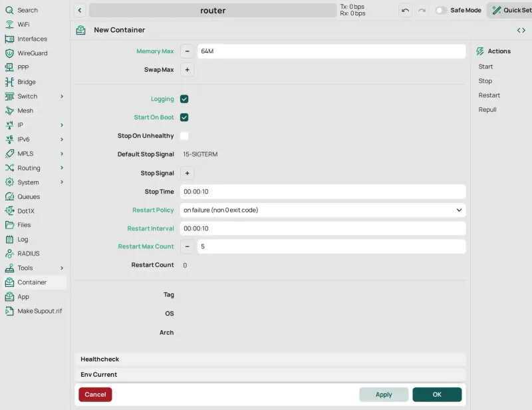Click the Stop Time input field
Image resolution: width=532 pixels, height=410 pixels.
click(x=323, y=192)
